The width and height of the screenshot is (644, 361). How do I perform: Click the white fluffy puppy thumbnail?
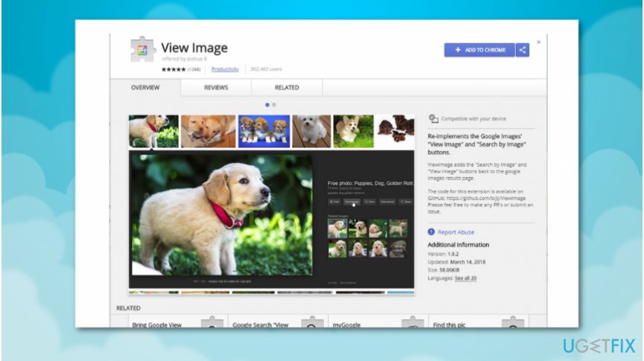coord(311,131)
